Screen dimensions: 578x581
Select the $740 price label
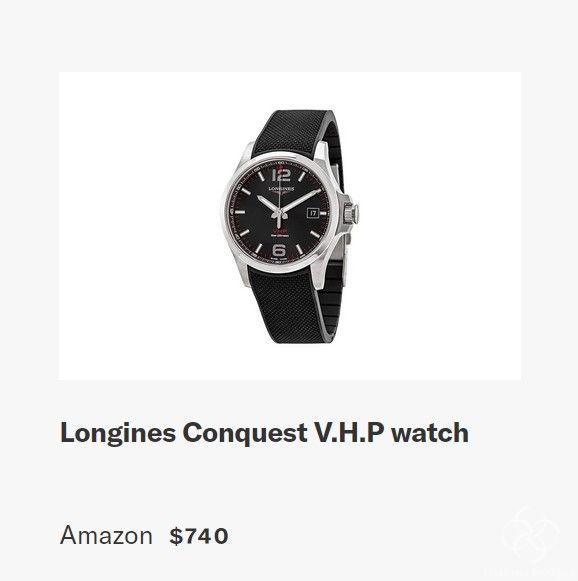click(199, 536)
